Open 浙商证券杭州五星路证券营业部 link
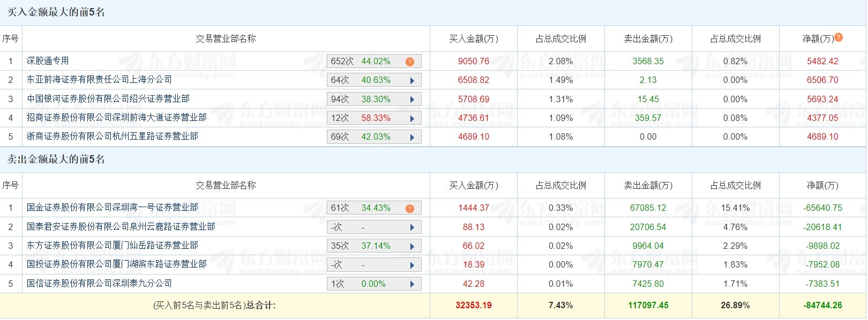This screenshot has width=868, height=320. tap(112, 136)
